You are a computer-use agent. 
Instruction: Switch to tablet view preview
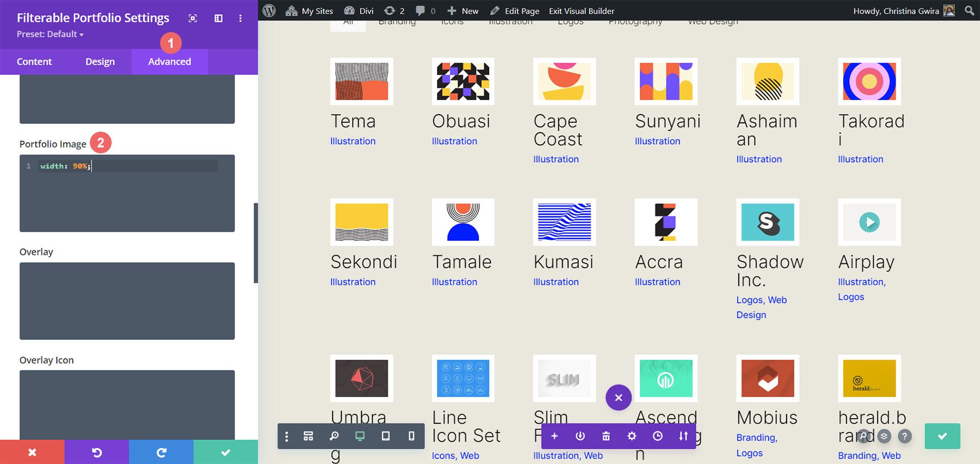pos(385,436)
